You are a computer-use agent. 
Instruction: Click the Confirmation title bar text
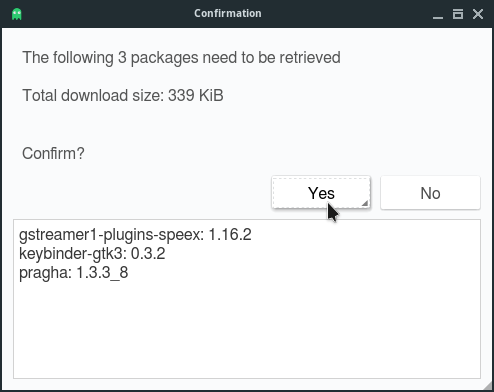coord(228,13)
